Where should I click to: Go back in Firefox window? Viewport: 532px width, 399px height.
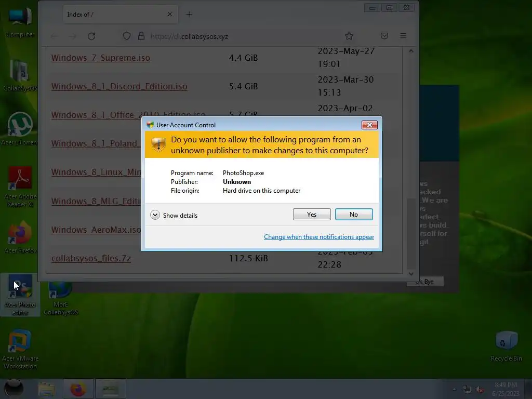click(x=54, y=36)
